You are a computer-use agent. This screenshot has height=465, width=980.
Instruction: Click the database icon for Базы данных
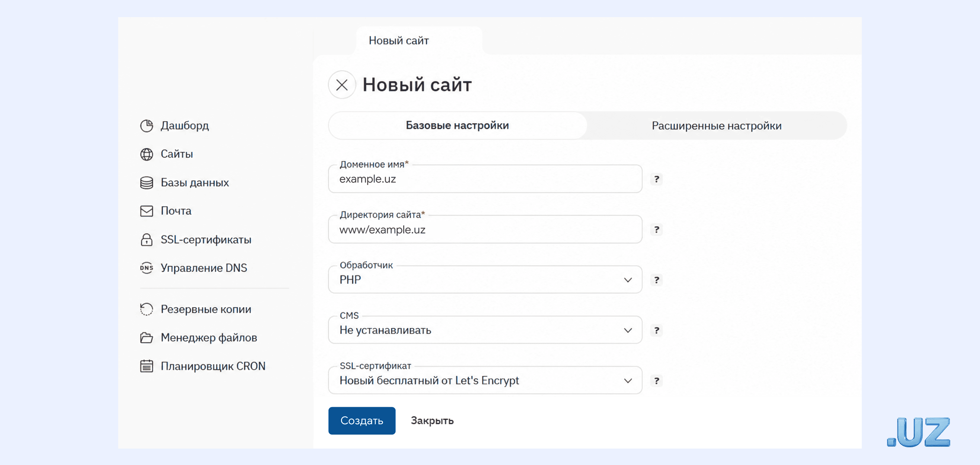click(x=147, y=183)
